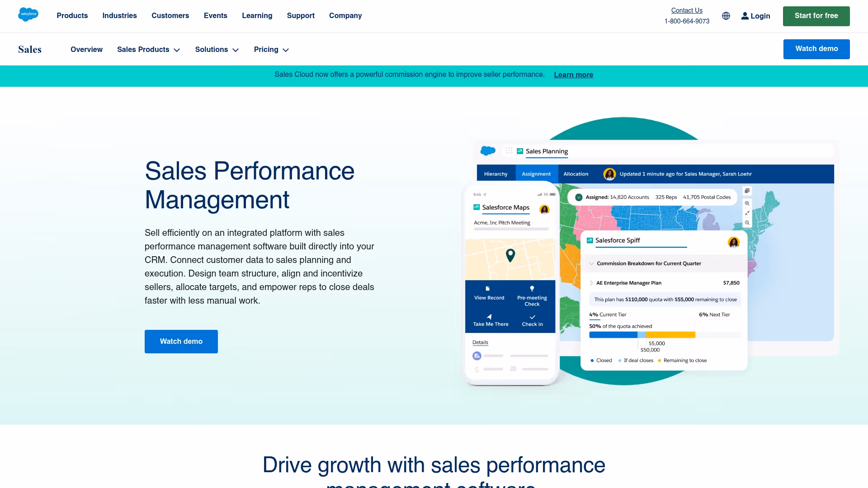Screen dimensions: 868x488
Task: Click the Start for free button
Action: [816, 16]
